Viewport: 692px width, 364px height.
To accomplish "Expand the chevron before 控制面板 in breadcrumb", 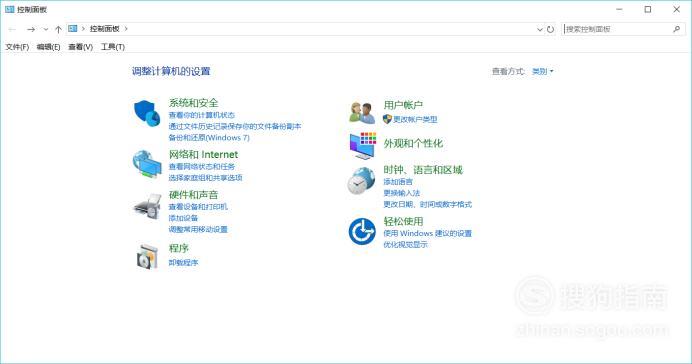I will pyautogui.click(x=83, y=29).
